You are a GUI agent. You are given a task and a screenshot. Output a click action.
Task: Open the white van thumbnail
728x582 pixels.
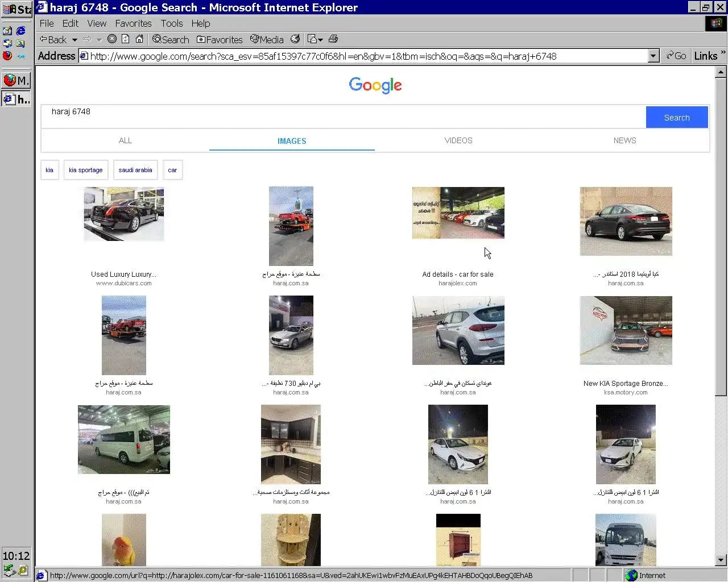pos(124,439)
